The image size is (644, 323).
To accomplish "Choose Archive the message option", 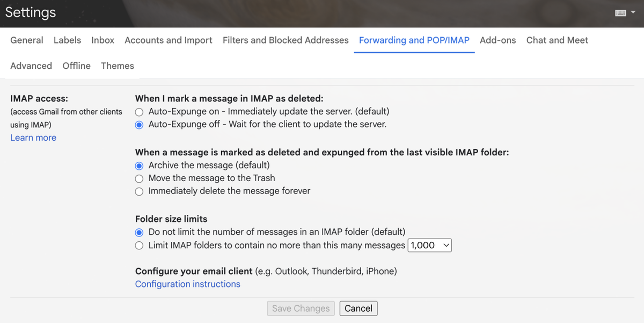I will click(140, 166).
